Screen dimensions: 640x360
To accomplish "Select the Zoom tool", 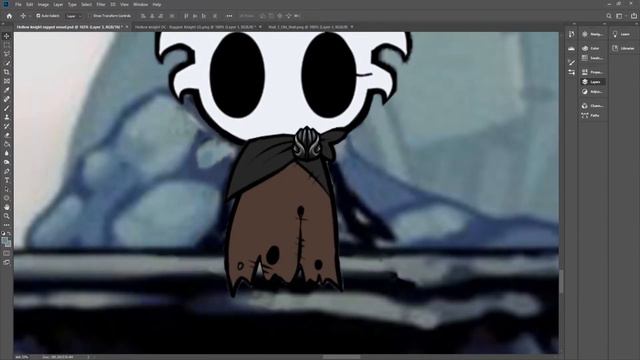I will [x=7, y=216].
